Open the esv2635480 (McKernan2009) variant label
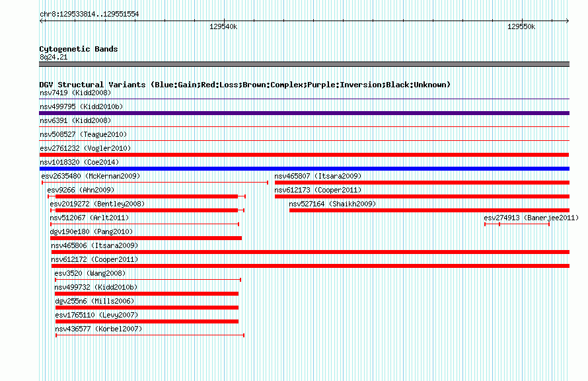588x381 pixels. pos(91,176)
